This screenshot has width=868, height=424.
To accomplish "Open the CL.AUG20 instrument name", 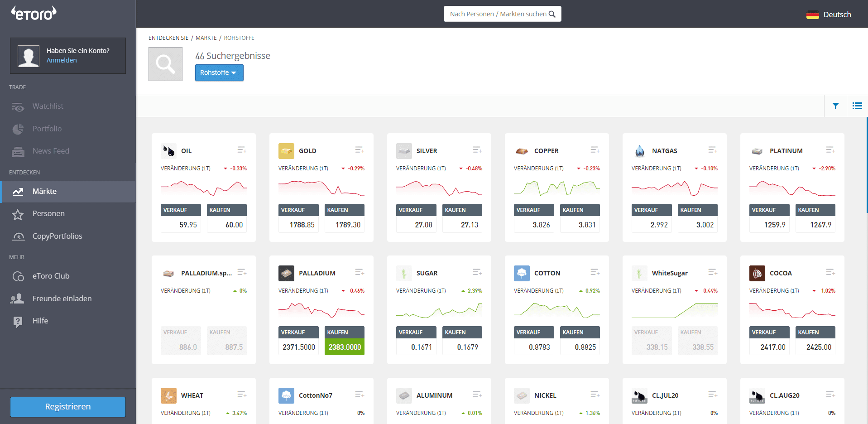I will point(785,395).
